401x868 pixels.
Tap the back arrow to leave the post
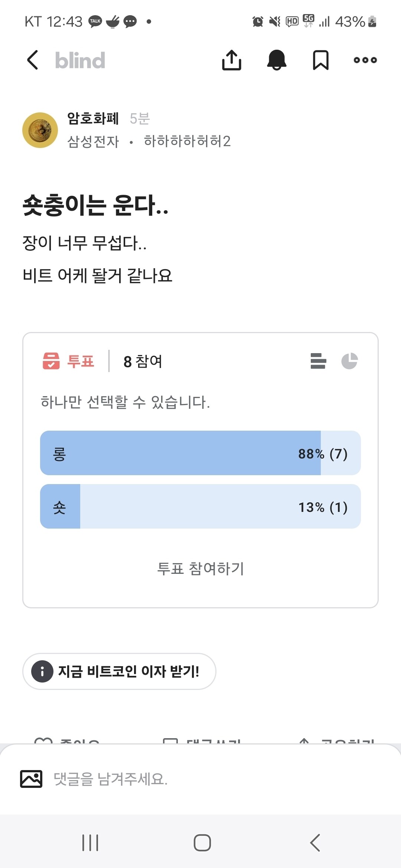[x=32, y=60]
